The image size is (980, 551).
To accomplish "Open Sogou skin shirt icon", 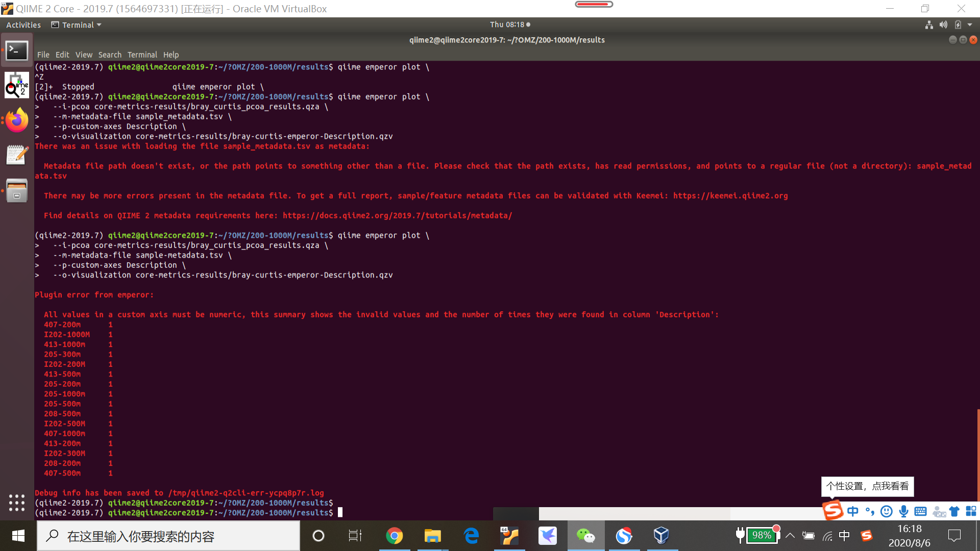I will click(x=954, y=511).
